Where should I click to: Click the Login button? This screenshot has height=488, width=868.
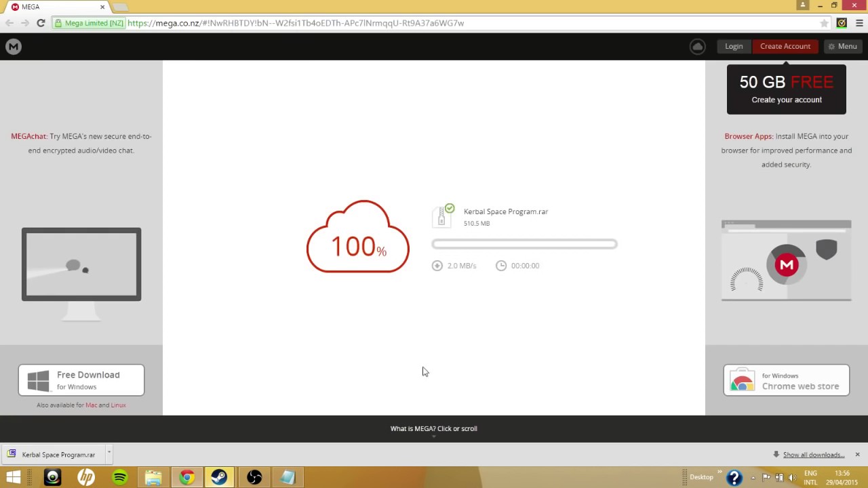(x=734, y=46)
